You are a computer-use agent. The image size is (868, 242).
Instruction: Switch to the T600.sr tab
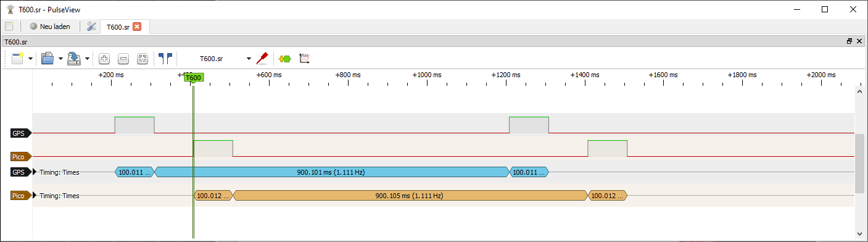point(118,27)
